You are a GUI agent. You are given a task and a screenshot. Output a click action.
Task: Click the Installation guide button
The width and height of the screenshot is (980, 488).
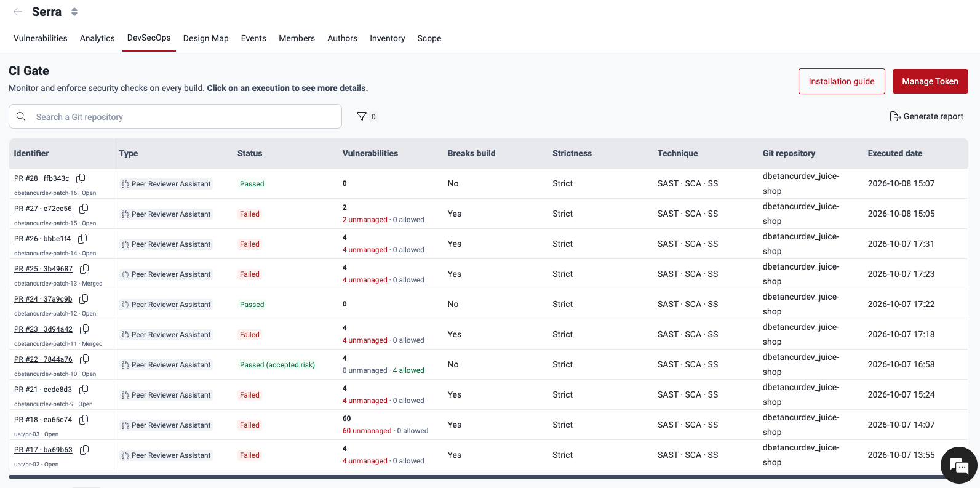click(842, 81)
